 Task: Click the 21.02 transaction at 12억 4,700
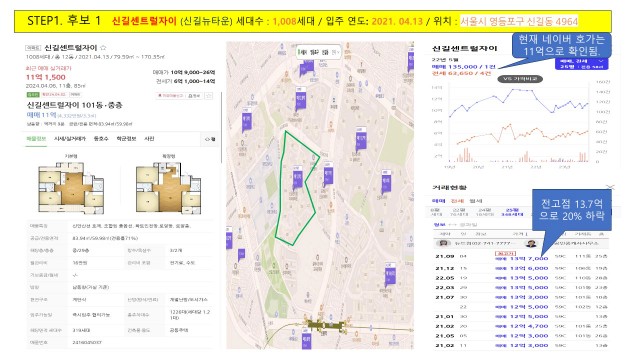coord(521,326)
